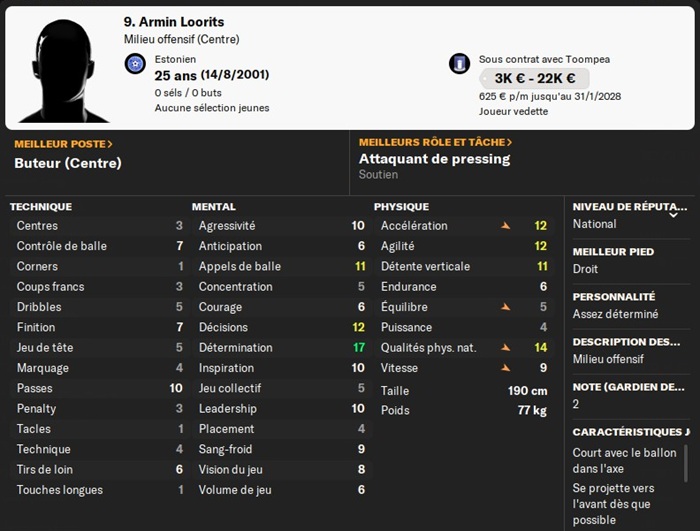
Task: Click the Mental column header
Action: 214,207
